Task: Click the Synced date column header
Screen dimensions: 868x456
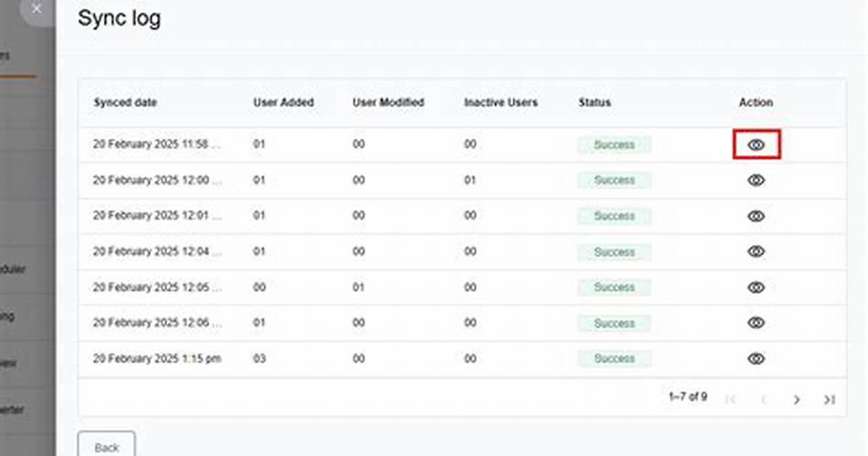Action: pos(125,102)
